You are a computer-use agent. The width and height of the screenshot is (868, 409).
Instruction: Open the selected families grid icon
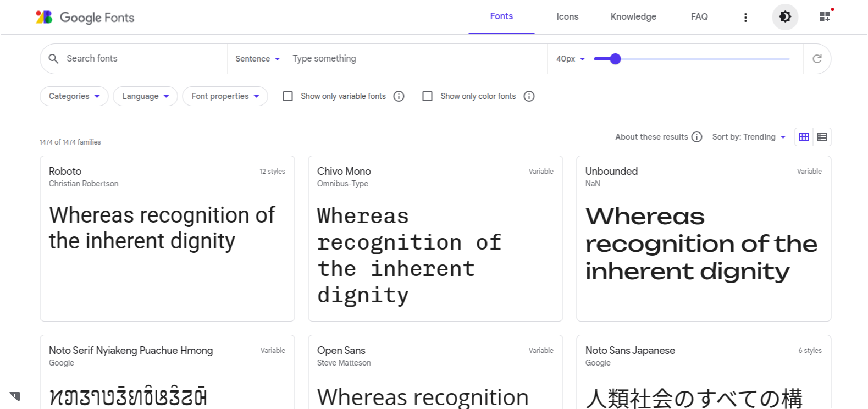(x=825, y=16)
